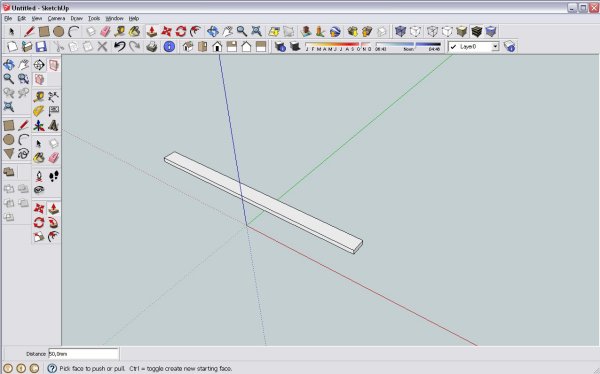Toggle X-Ray face style cube icon
The width and height of the screenshot is (600, 374).
coord(400,31)
